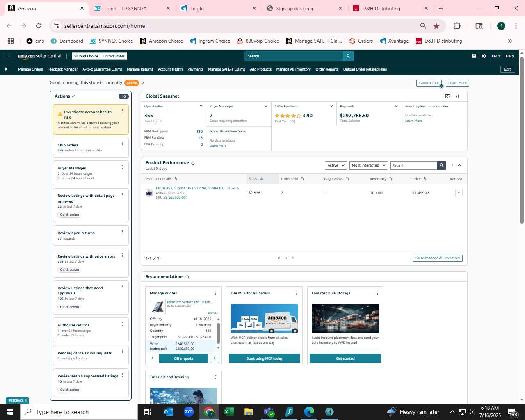The image size is (525, 420).
Task: Expand the Seller Feedback dropdown
Action: pos(331,106)
